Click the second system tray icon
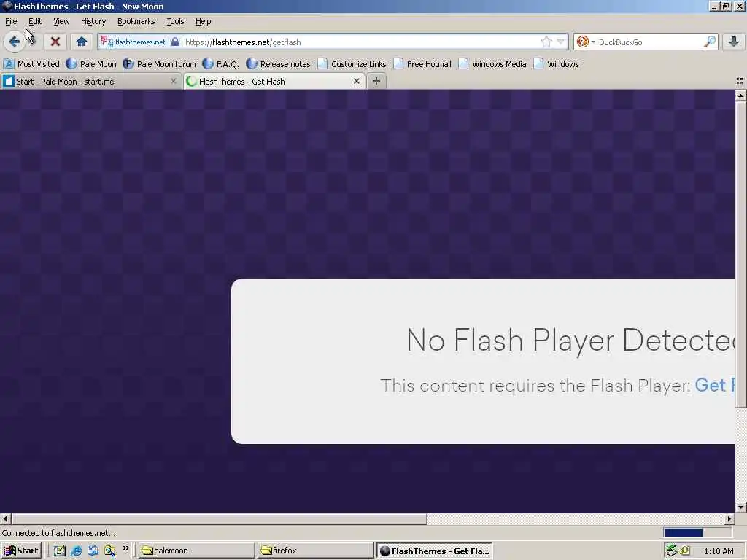This screenshot has width=747, height=560. 685,551
